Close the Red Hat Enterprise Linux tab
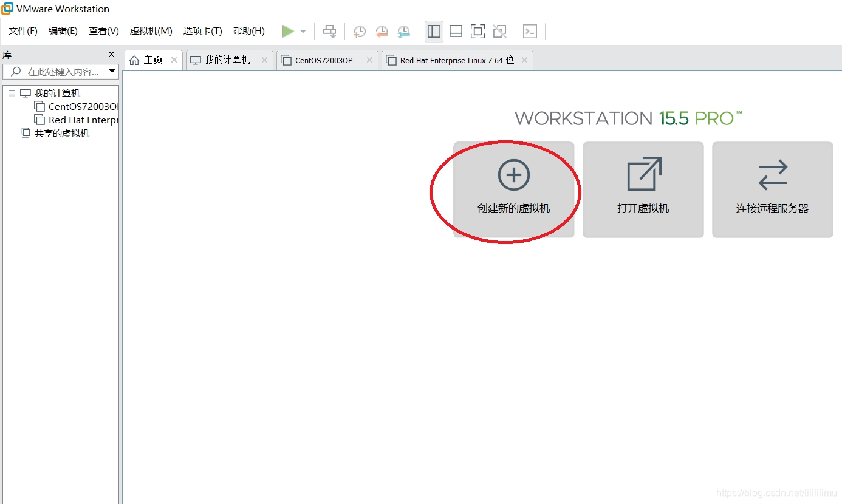 click(x=524, y=60)
